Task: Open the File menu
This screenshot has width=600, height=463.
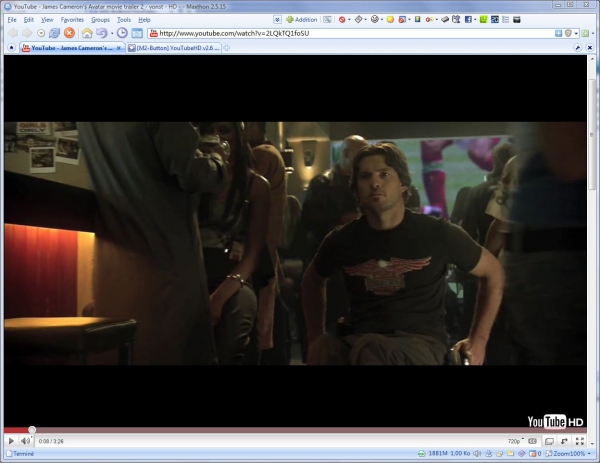Action: [12, 20]
